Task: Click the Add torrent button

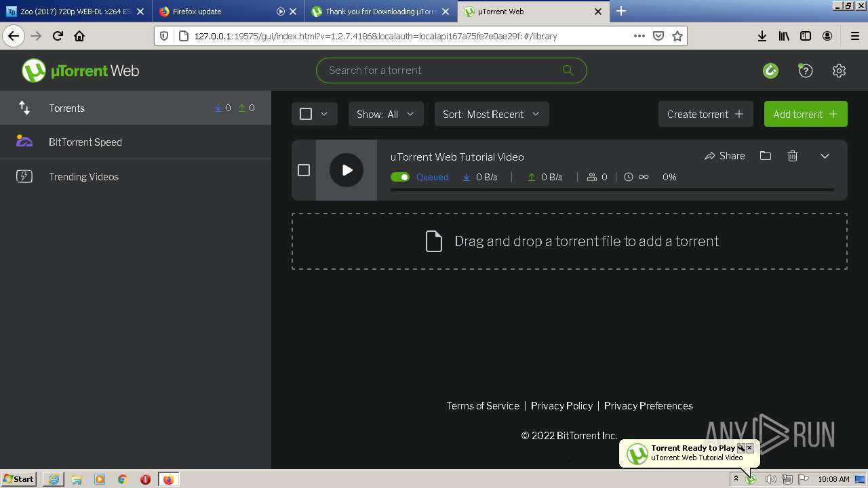Action: (x=806, y=114)
